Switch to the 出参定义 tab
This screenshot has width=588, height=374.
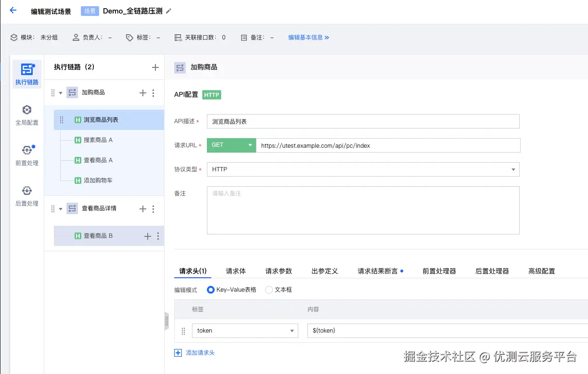325,271
